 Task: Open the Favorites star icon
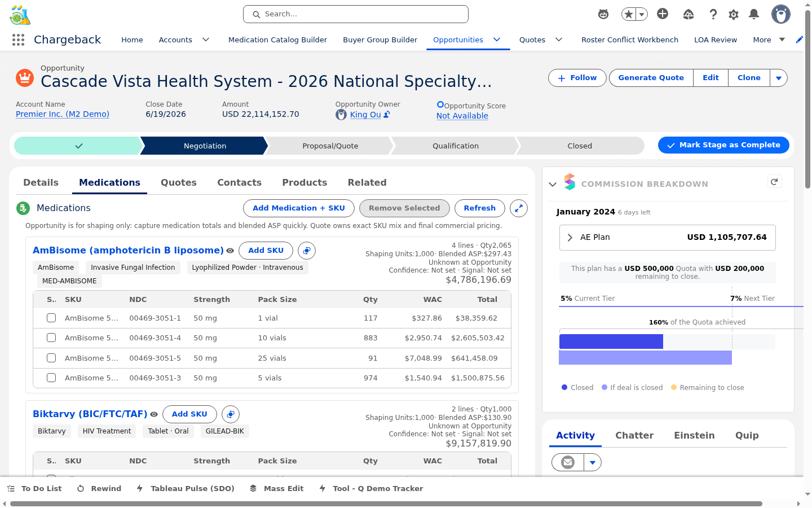(x=628, y=14)
